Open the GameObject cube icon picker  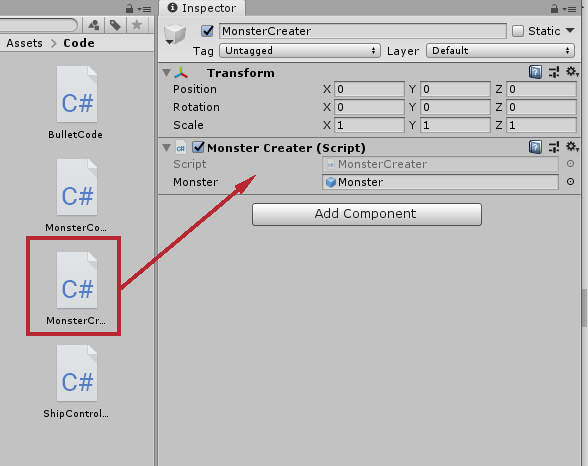click(175, 34)
